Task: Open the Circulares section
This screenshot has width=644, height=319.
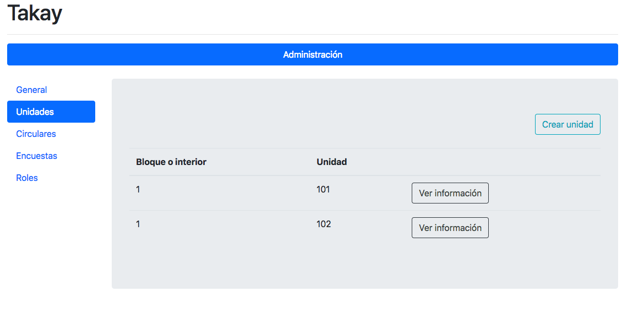Action: pyautogui.click(x=36, y=134)
